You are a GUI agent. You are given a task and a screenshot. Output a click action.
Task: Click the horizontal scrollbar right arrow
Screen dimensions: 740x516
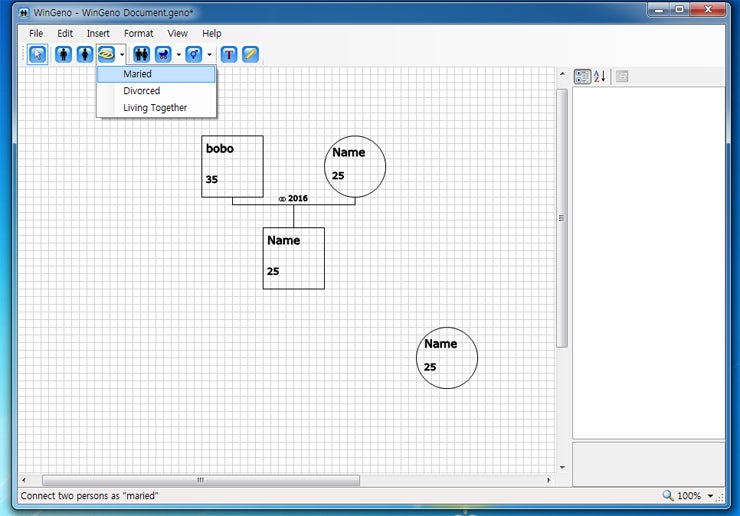[548, 480]
